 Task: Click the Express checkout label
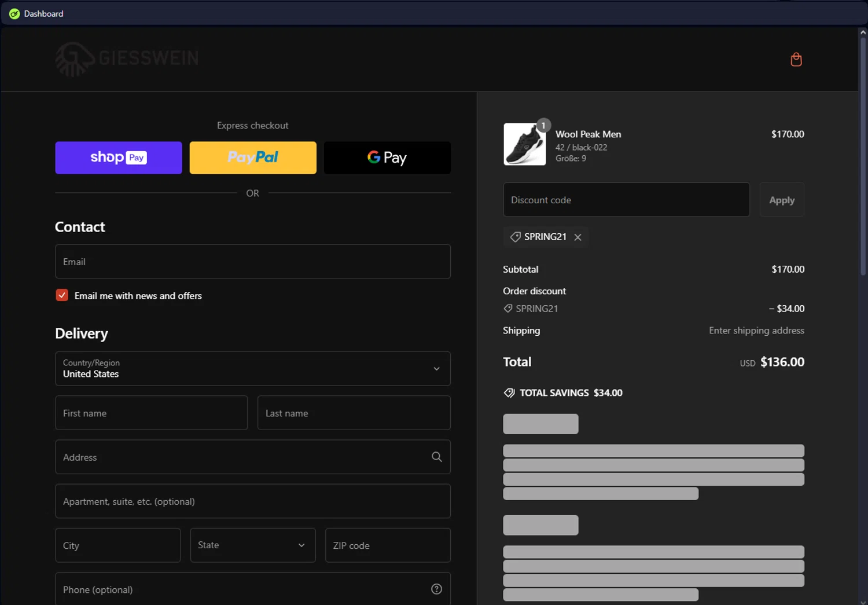(x=253, y=126)
